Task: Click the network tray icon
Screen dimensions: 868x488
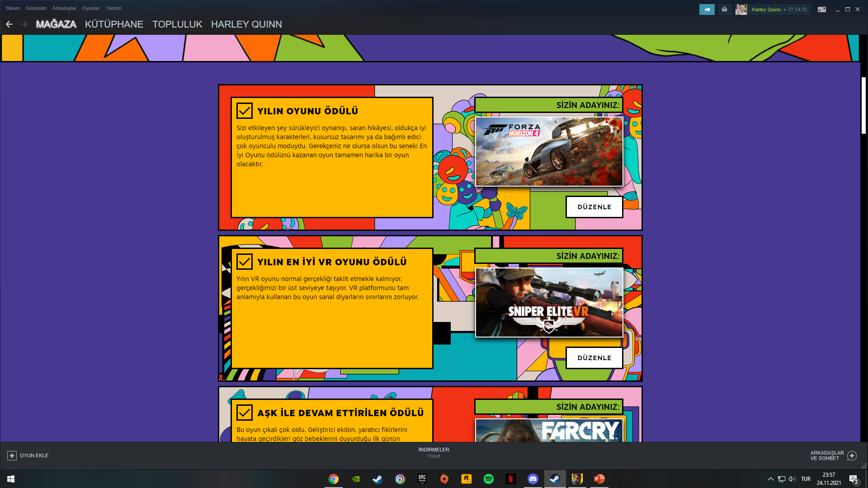Action: pyautogui.click(x=782, y=479)
